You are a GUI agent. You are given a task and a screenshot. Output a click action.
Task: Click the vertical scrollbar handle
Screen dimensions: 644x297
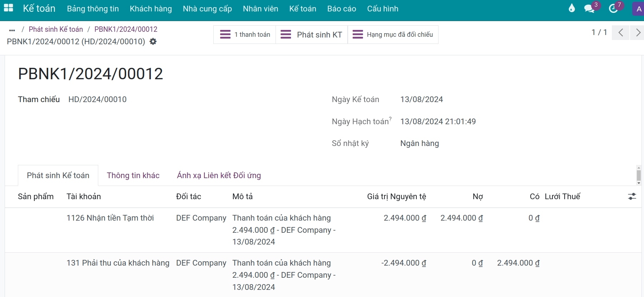pos(639,175)
